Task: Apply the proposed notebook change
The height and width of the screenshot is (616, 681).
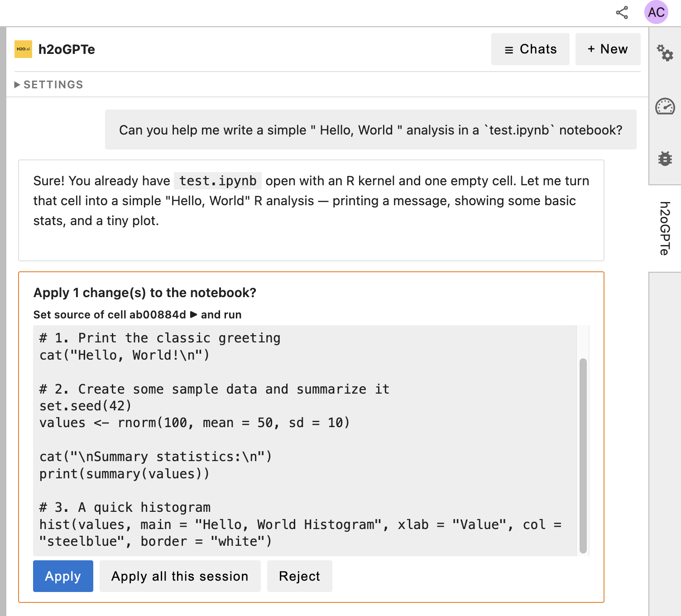Action: coord(63,576)
